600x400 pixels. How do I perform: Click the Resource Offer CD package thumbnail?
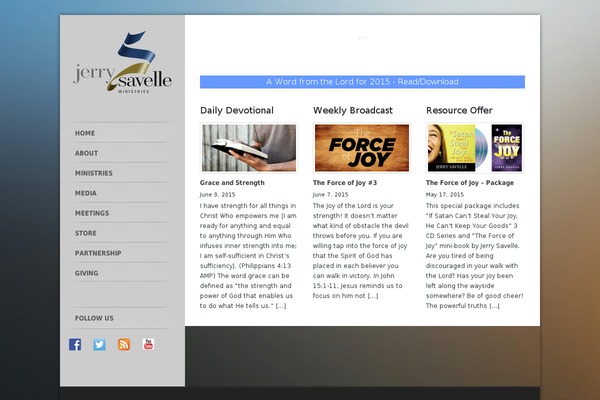[x=475, y=148]
